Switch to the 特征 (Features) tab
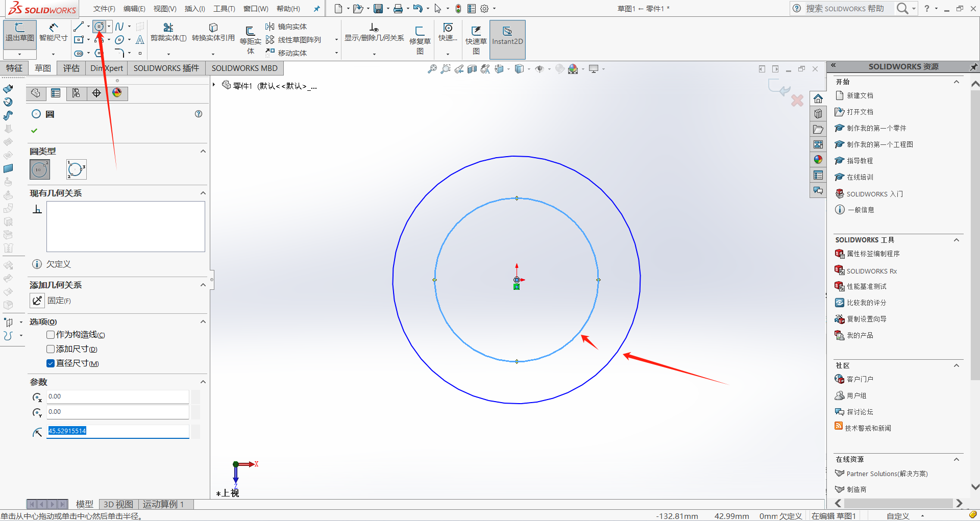The height and width of the screenshot is (521, 980). [14, 68]
